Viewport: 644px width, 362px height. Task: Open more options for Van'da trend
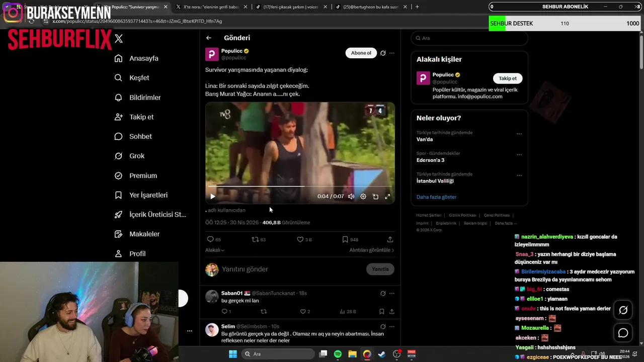click(519, 134)
